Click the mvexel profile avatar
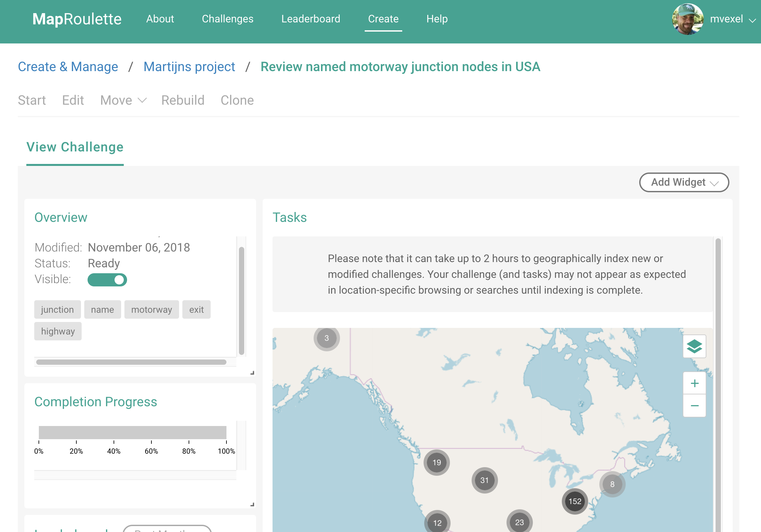This screenshot has width=761, height=532. click(x=687, y=19)
